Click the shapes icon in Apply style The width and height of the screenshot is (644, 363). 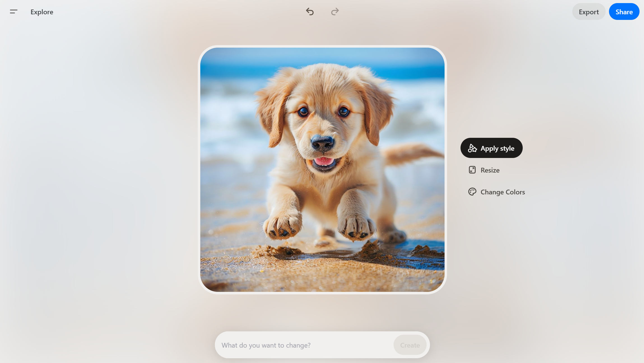click(x=472, y=148)
